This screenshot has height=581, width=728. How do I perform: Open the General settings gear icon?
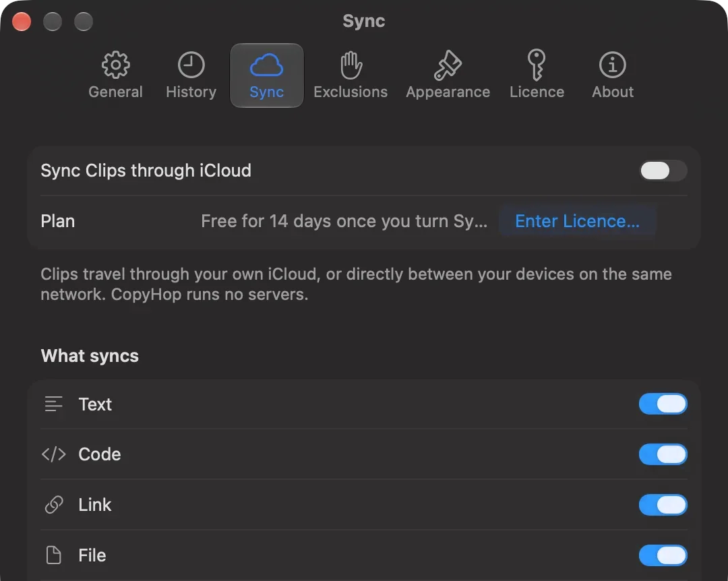coord(116,65)
